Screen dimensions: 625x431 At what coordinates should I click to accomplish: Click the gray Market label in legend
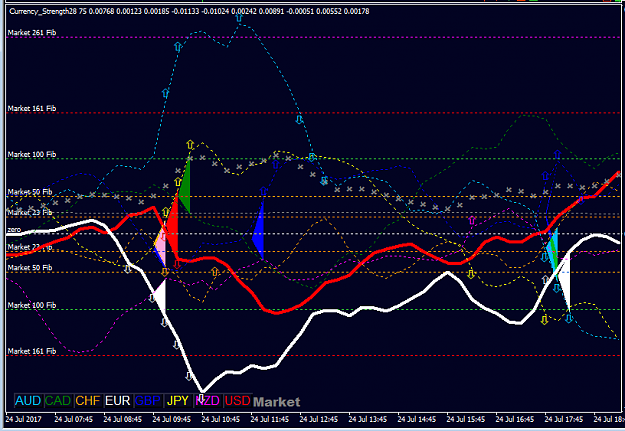(x=277, y=402)
